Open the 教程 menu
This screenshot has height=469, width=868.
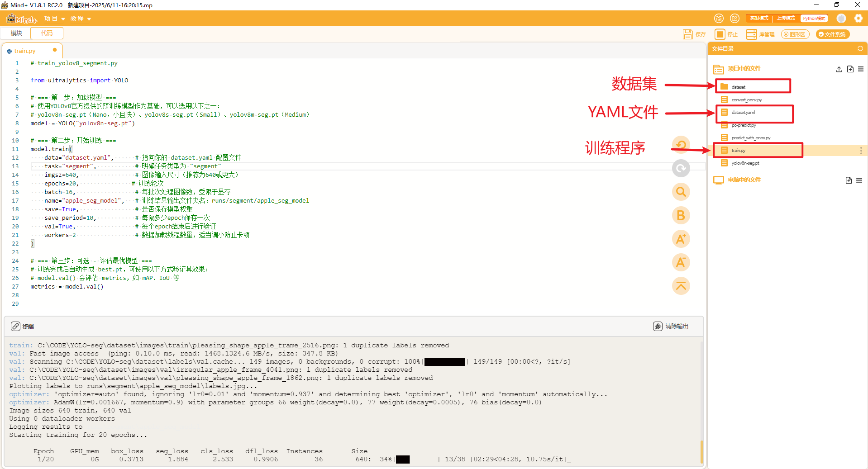tap(81, 19)
